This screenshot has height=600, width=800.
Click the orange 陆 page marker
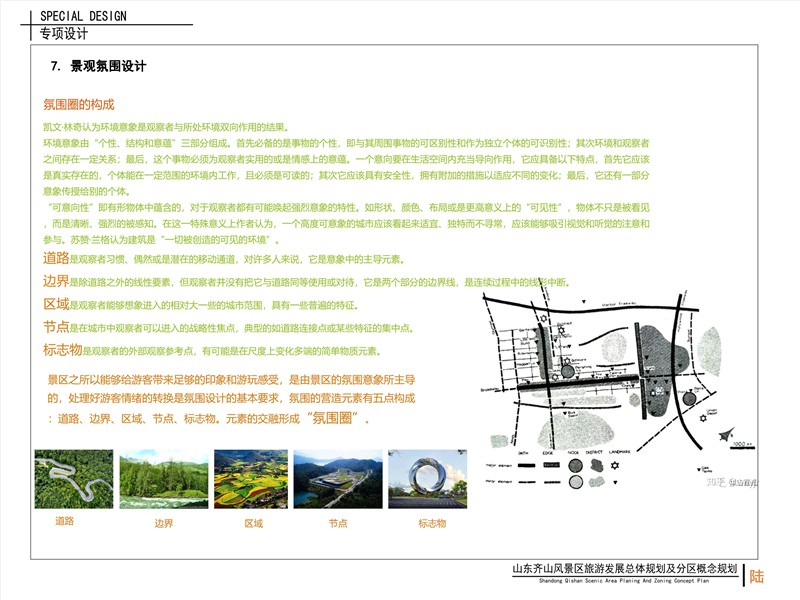click(757, 576)
